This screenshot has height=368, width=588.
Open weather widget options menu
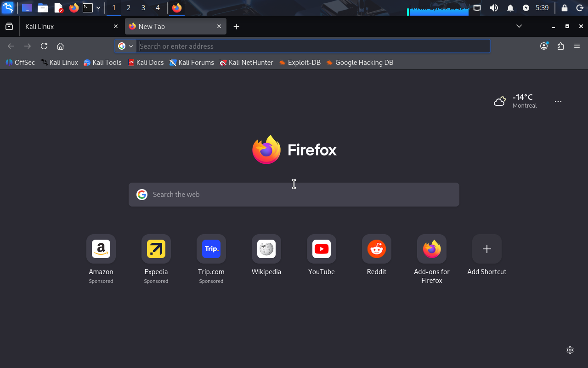(x=558, y=101)
